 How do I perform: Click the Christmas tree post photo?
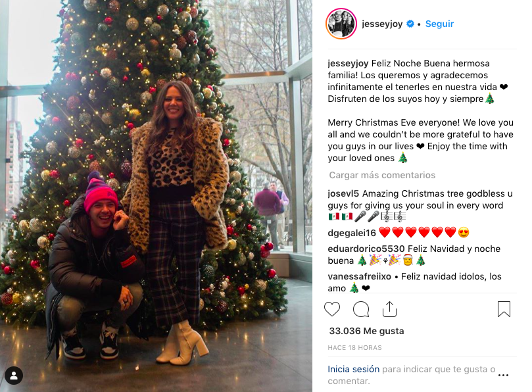[156, 196]
